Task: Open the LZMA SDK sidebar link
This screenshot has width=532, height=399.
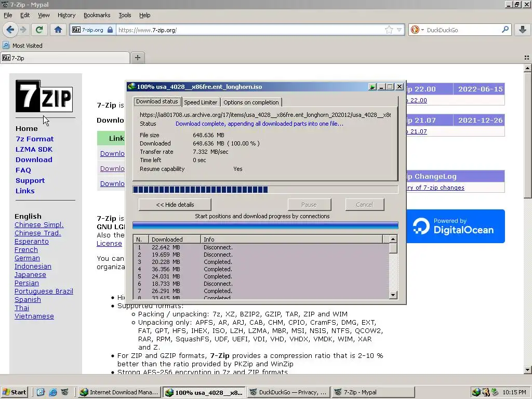Action: coord(34,149)
